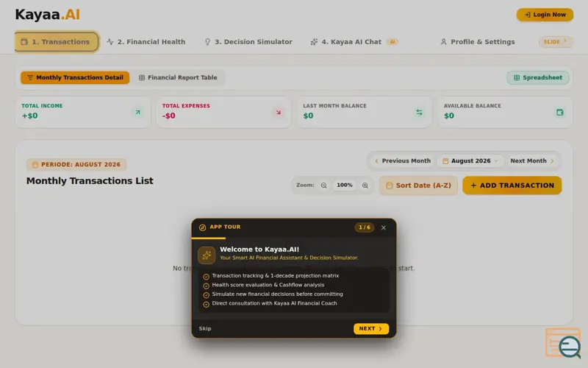
Task: Click Available Balance wallet icon
Action: (560, 113)
